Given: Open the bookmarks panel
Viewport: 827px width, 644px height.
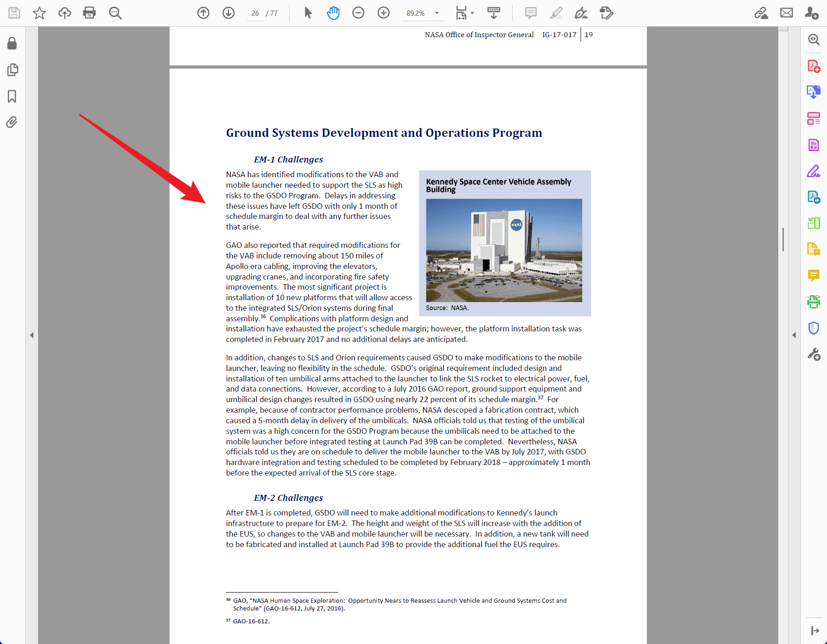Looking at the screenshot, I should coord(12,96).
